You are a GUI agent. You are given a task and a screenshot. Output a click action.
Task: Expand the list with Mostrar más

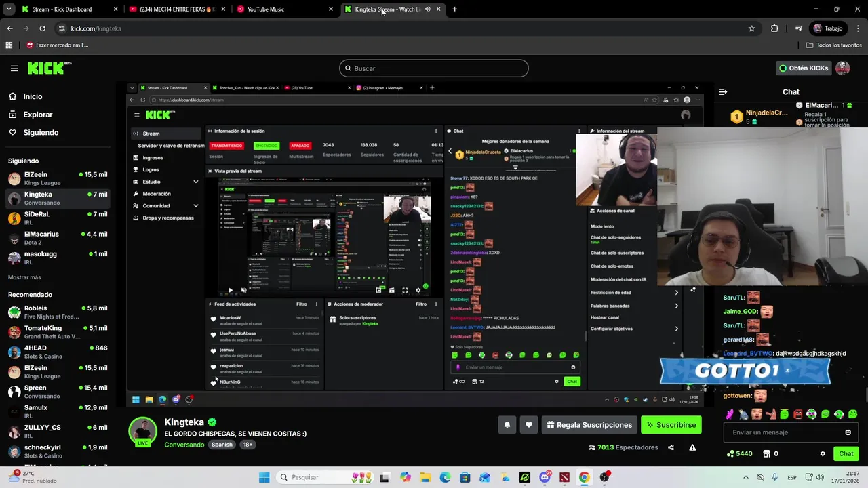(x=24, y=277)
